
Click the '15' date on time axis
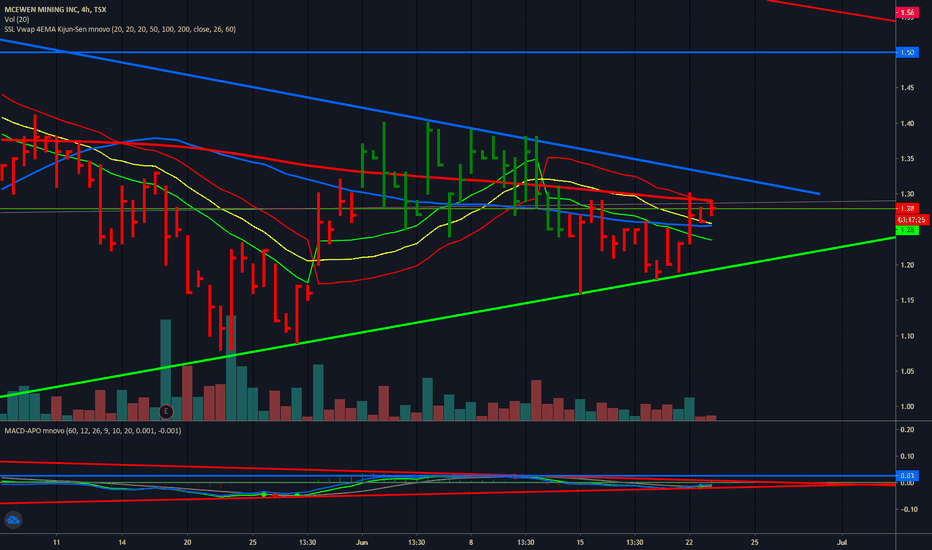(x=580, y=542)
